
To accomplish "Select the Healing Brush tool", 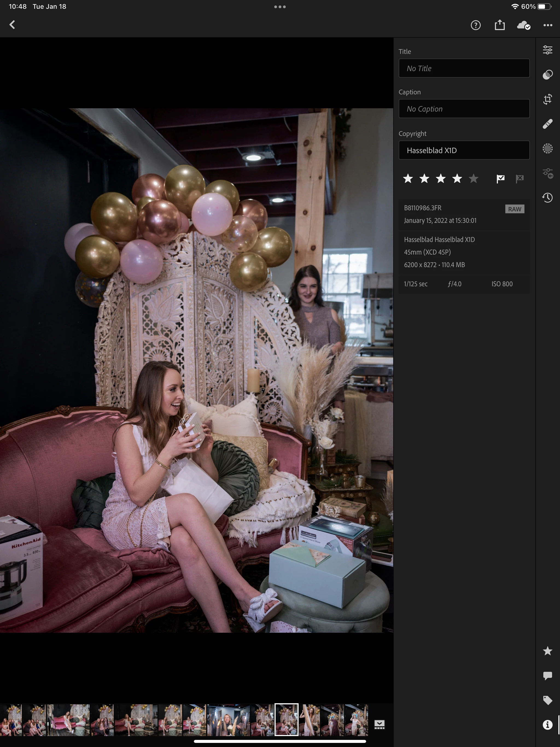I will coord(547,124).
